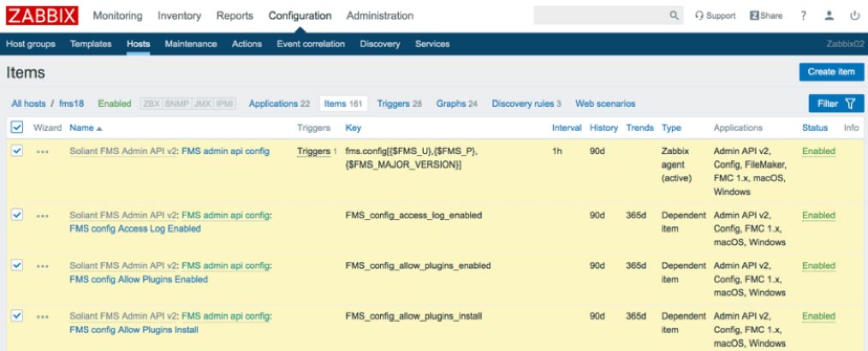Go to Hosts submenu
The image size is (868, 351).
139,44
